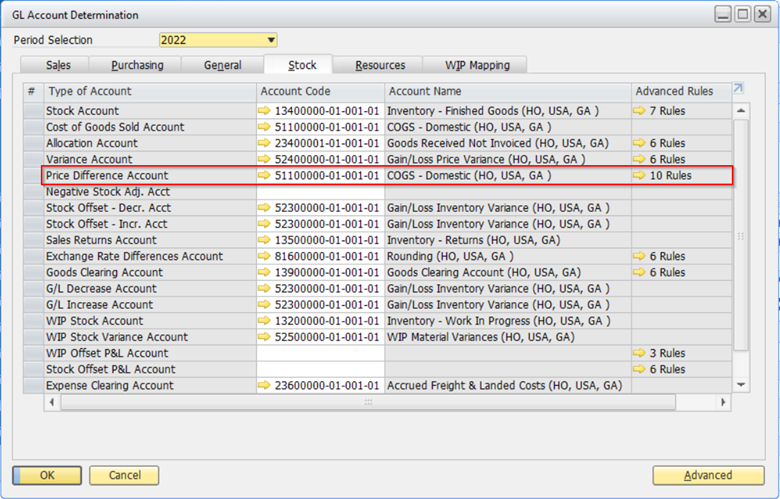Image resolution: width=780 pixels, height=499 pixels.
Task: Click the Negative Stock Adj. Acct code field
Action: pyautogui.click(x=320, y=192)
